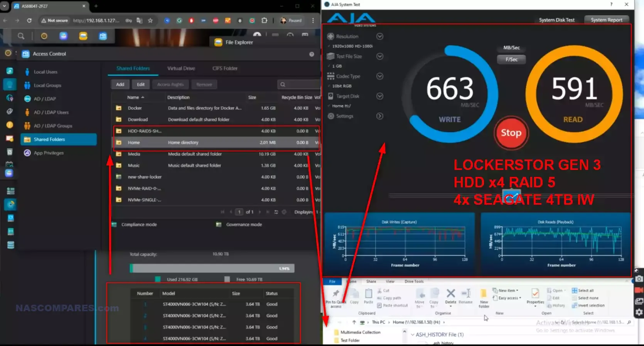Open the Share ribbon tab

(371, 282)
